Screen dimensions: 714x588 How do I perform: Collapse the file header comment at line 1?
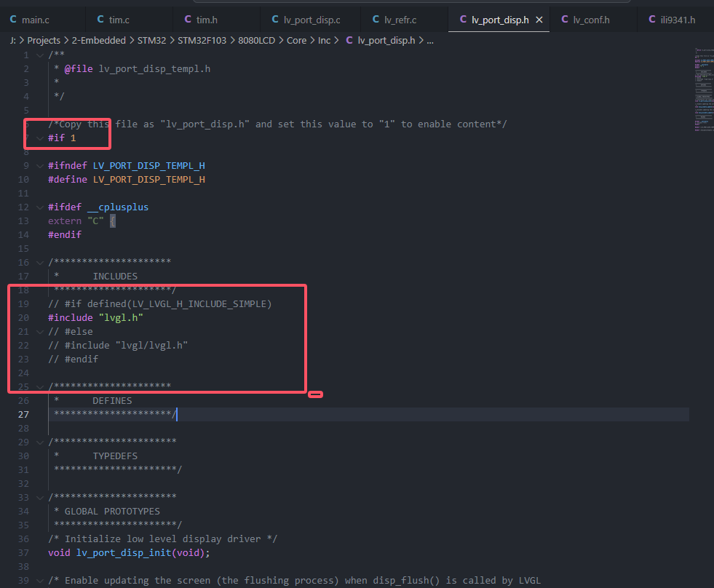[40, 55]
